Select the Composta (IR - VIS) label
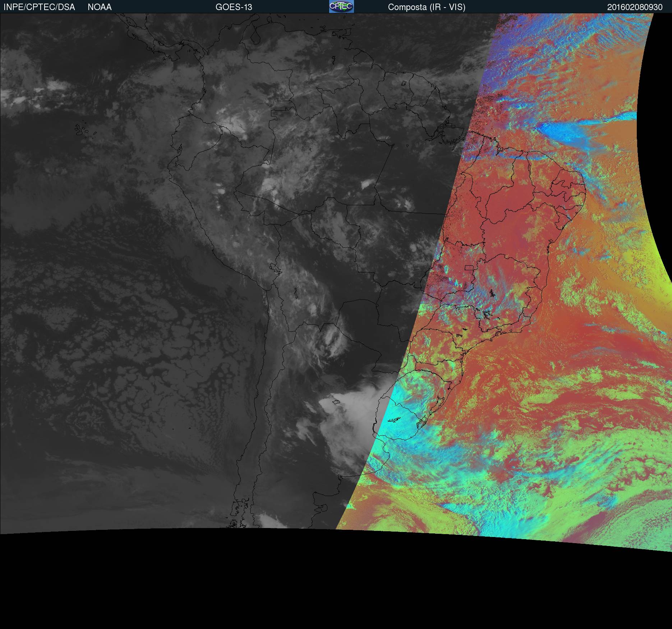 pyautogui.click(x=427, y=7)
